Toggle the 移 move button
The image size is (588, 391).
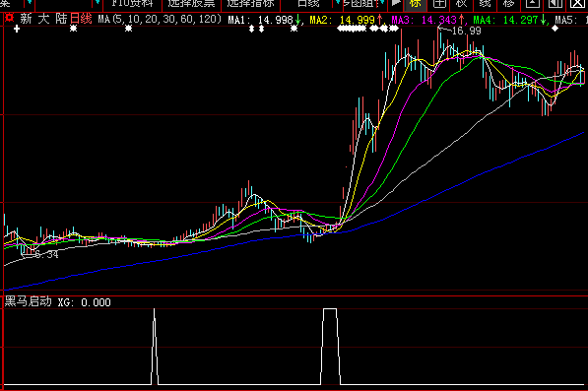tap(508, 3)
